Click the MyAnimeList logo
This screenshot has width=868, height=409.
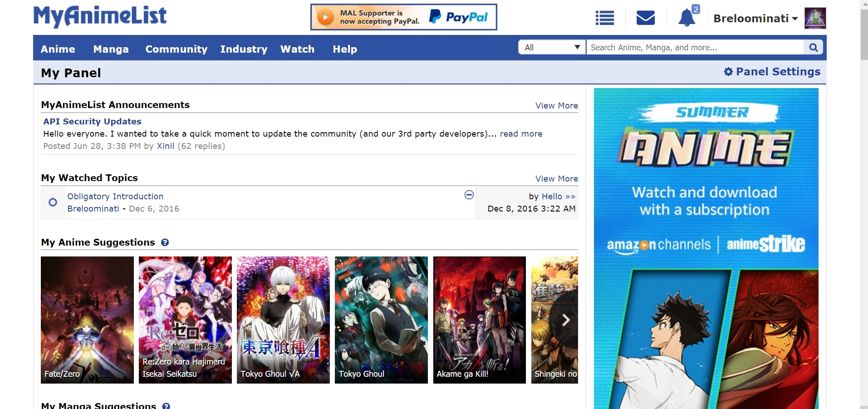100,16
